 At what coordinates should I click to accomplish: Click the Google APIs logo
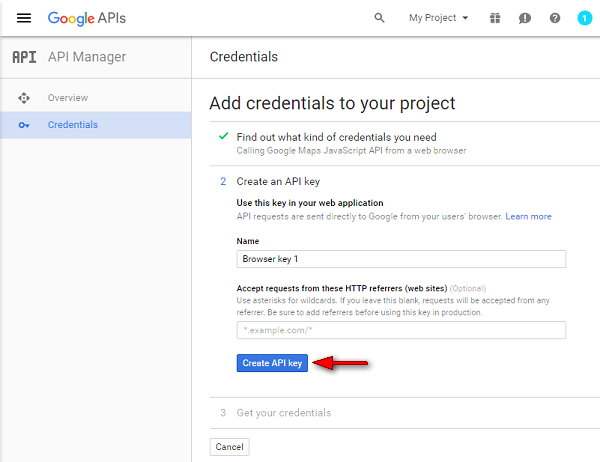[x=86, y=18]
